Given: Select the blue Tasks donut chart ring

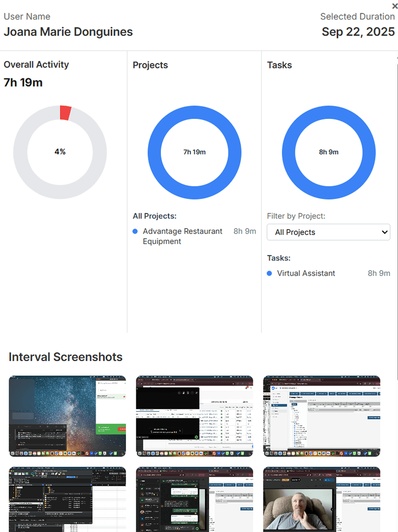Looking at the screenshot, I should tap(289, 153).
